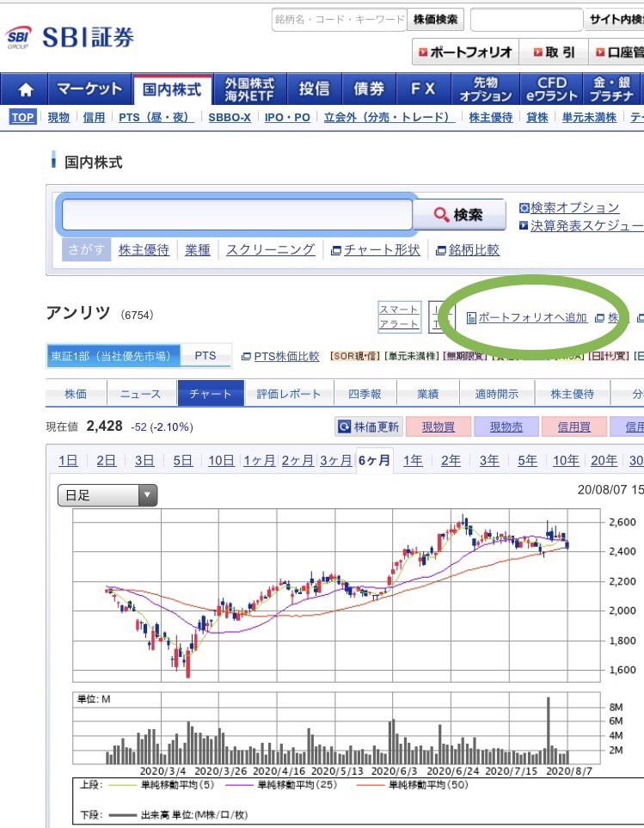Open the IPO・PO link
This screenshot has width=644, height=828.
tap(287, 117)
